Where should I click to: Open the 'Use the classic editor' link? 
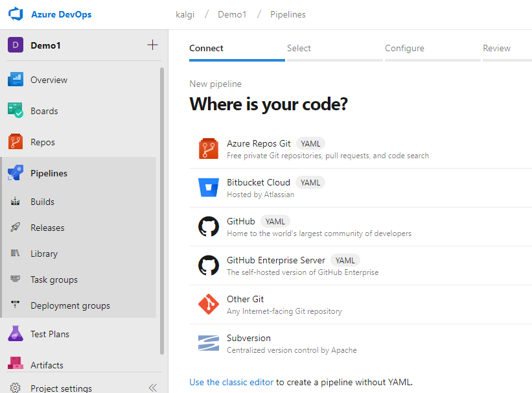(231, 382)
